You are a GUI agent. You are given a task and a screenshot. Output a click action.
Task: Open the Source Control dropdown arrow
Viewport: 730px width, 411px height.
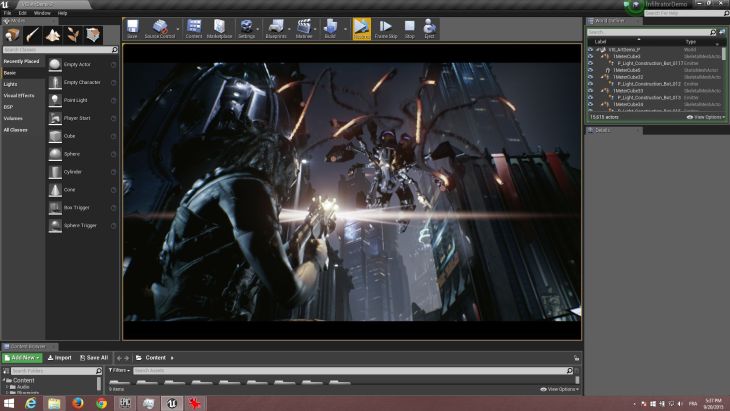[177, 29]
